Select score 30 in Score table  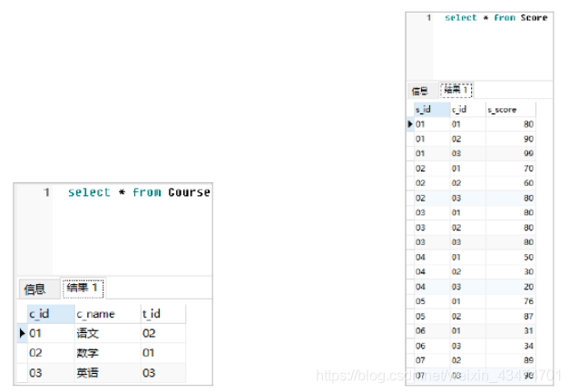tap(511, 271)
